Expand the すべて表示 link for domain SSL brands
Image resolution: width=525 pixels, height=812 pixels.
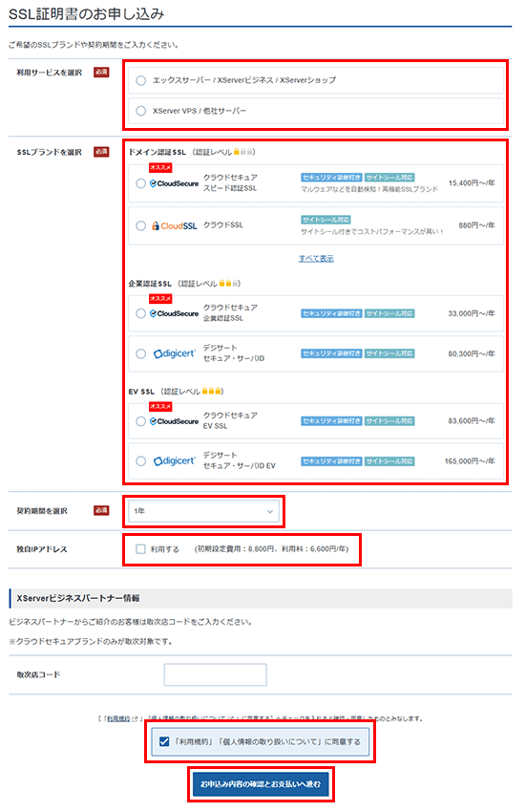pyautogui.click(x=316, y=259)
